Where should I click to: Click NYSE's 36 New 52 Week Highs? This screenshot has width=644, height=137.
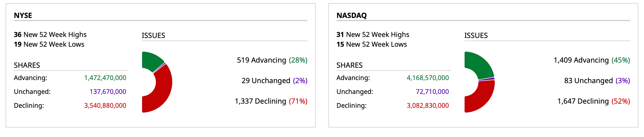tap(50, 35)
